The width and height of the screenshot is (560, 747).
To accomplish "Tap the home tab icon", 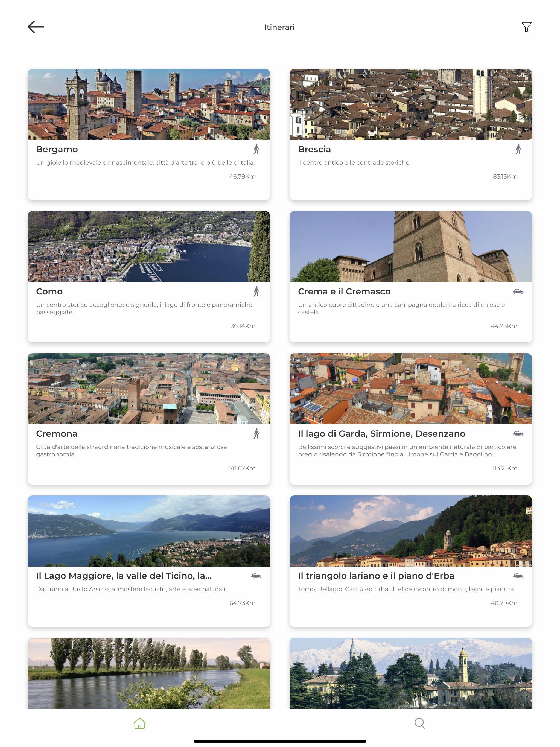I will tap(139, 723).
